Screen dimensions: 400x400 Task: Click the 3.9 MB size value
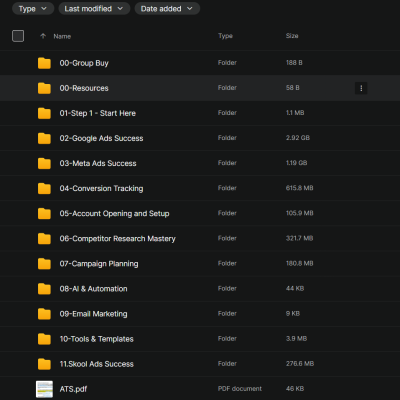point(296,338)
